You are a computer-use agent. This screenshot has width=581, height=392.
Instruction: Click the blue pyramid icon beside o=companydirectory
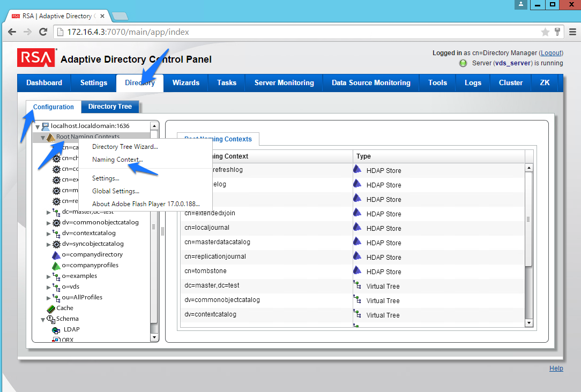(x=56, y=255)
